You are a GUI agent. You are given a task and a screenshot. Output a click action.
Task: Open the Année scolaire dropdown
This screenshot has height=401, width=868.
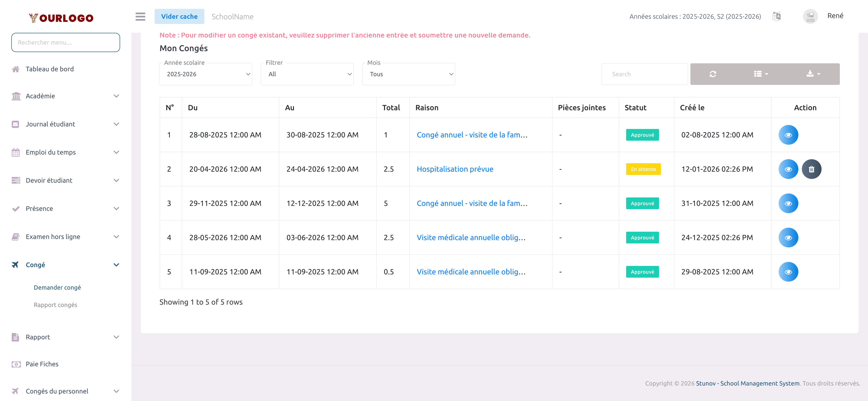coord(206,74)
